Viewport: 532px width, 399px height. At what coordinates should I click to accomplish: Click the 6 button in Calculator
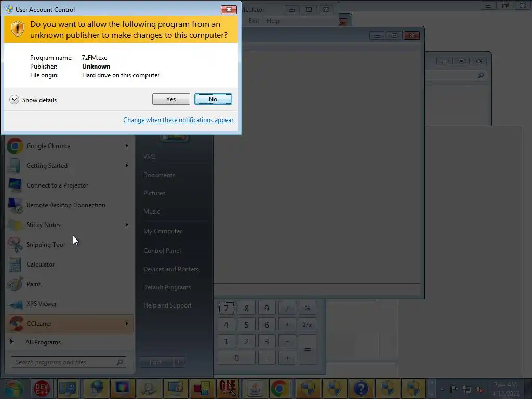(267, 325)
